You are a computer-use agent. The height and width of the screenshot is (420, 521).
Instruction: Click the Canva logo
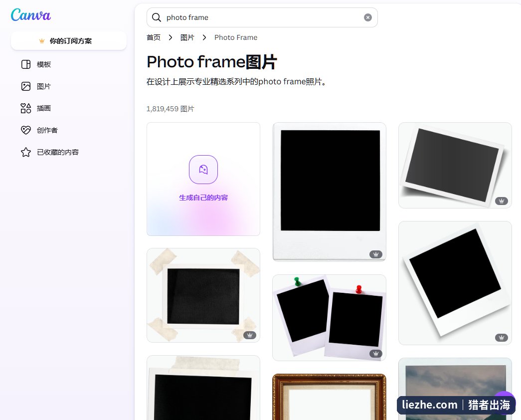[x=30, y=15]
